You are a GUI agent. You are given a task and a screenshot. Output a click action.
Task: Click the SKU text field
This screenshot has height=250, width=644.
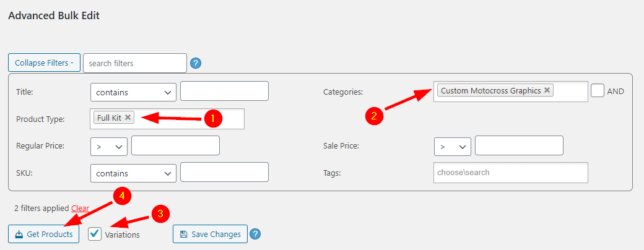tap(224, 173)
